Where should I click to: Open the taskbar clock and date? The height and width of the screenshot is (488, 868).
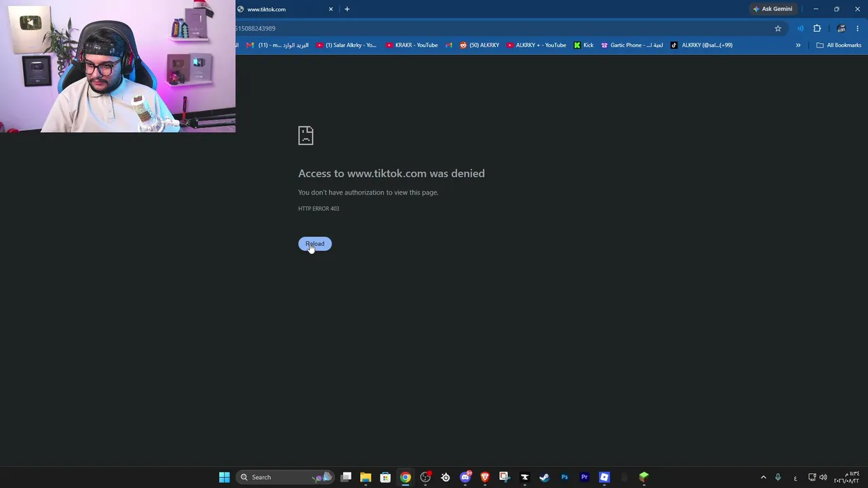pyautogui.click(x=847, y=477)
